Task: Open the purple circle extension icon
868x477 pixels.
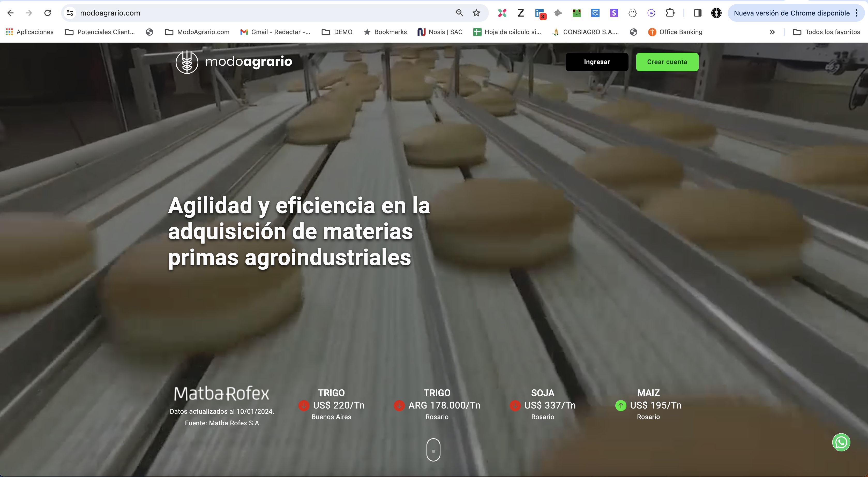Action: [x=651, y=13]
